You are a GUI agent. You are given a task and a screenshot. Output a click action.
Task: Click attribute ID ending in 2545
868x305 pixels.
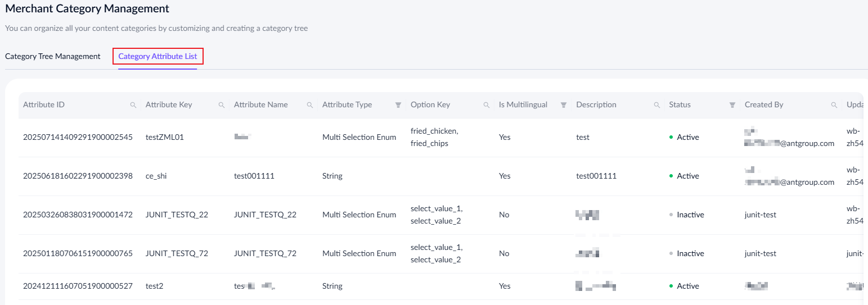tap(78, 137)
